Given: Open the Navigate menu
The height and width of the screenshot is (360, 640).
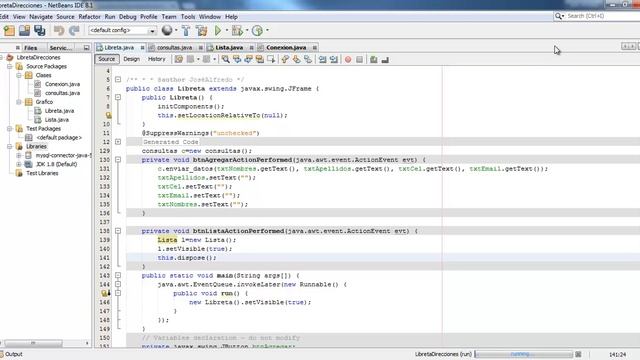Looking at the screenshot, I should tap(41, 17).
